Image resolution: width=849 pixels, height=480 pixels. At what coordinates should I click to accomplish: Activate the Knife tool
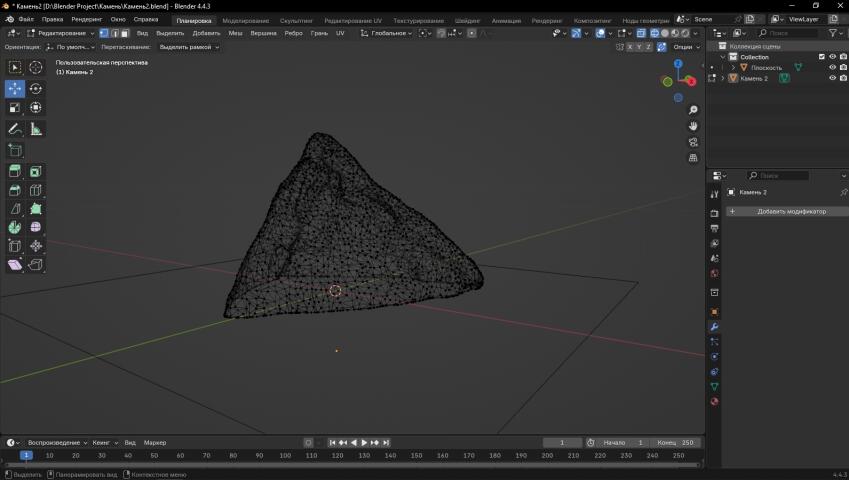coord(15,209)
